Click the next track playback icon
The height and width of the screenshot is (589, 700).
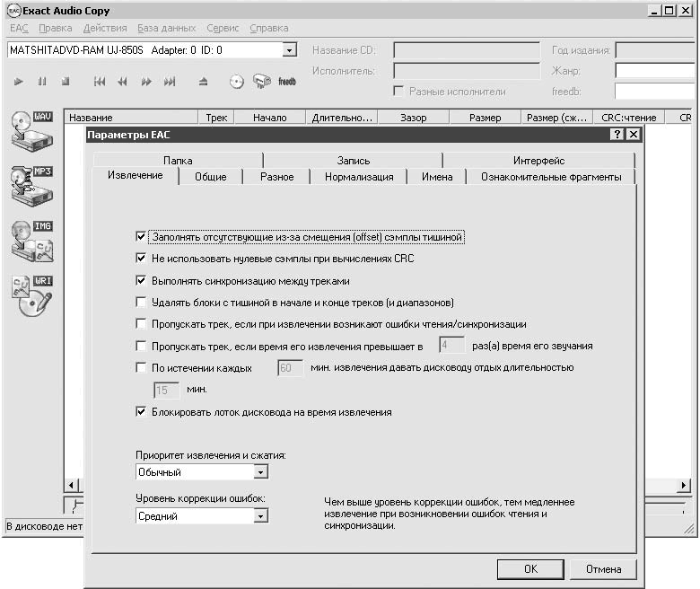[x=170, y=82]
